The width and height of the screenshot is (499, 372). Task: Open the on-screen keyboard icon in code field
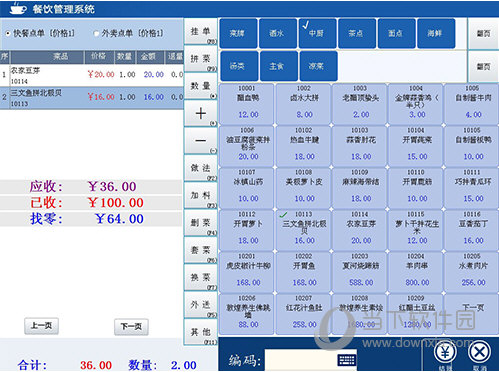347,360
